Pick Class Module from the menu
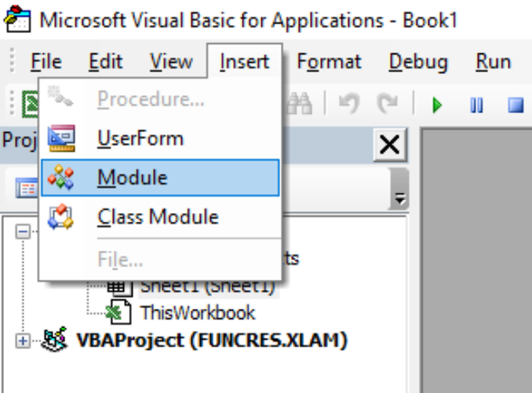532x393 pixels. [x=157, y=216]
